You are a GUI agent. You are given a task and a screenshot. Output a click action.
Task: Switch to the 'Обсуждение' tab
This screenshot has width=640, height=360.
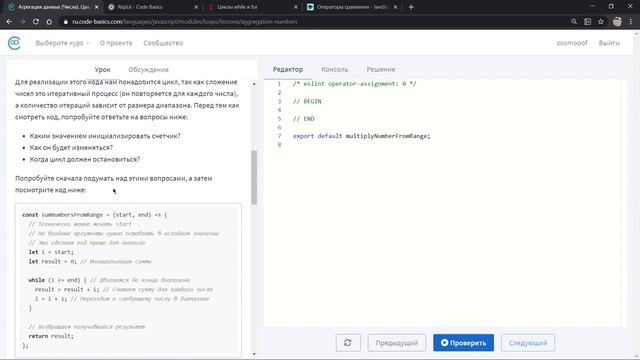[149, 69]
